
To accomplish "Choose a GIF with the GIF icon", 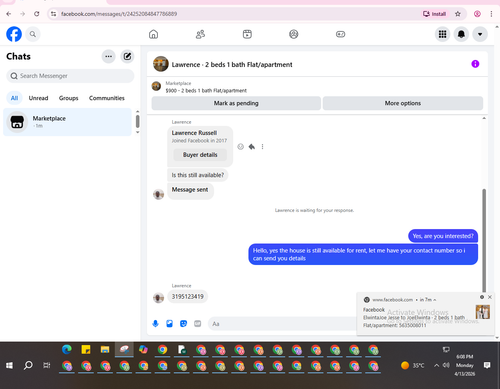I will (198, 324).
